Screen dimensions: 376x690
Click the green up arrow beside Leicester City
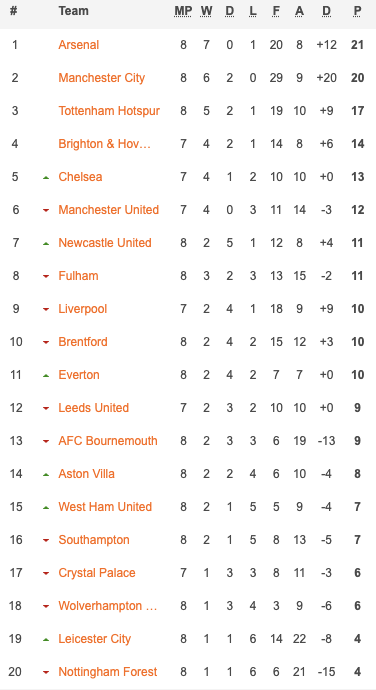pos(46,639)
